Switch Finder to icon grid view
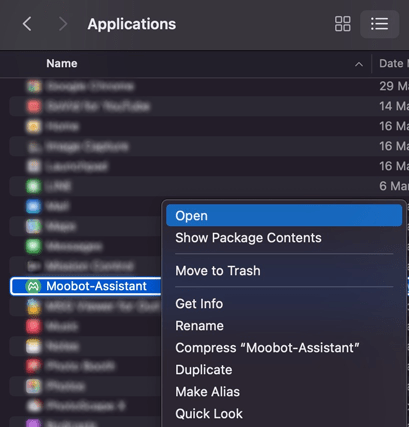This screenshot has height=427, width=409. (x=342, y=24)
